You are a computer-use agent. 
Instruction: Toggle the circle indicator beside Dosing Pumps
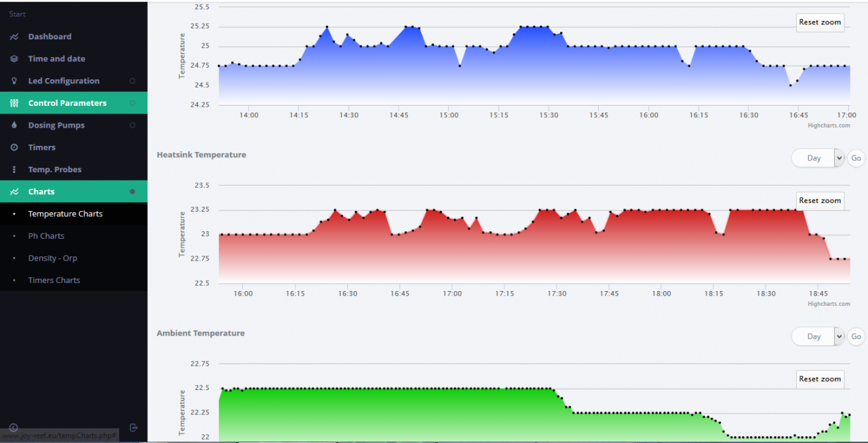click(132, 126)
